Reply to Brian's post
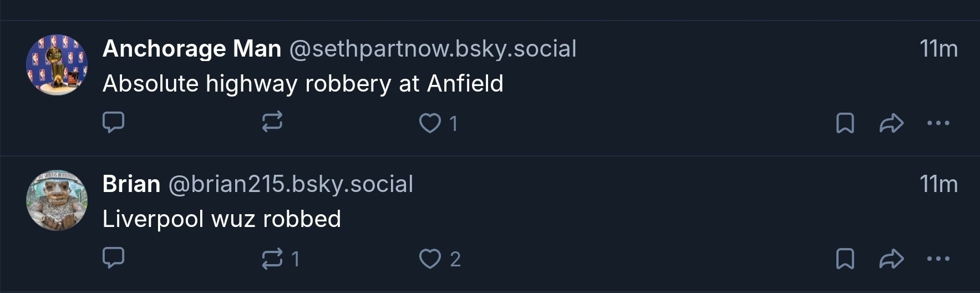This screenshot has width=980, height=293. click(x=114, y=258)
